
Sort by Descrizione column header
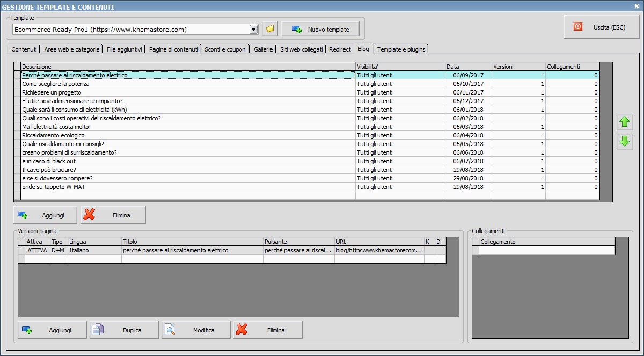click(x=188, y=67)
